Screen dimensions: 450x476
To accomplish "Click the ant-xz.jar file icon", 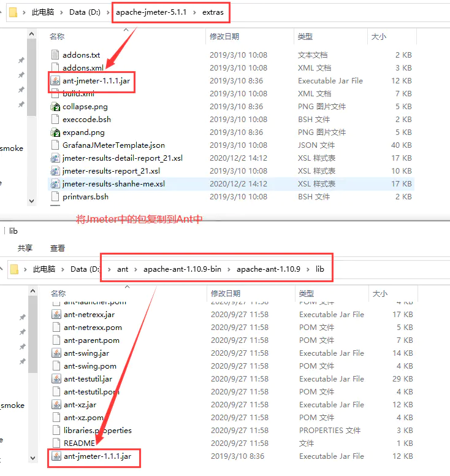I will (56, 405).
